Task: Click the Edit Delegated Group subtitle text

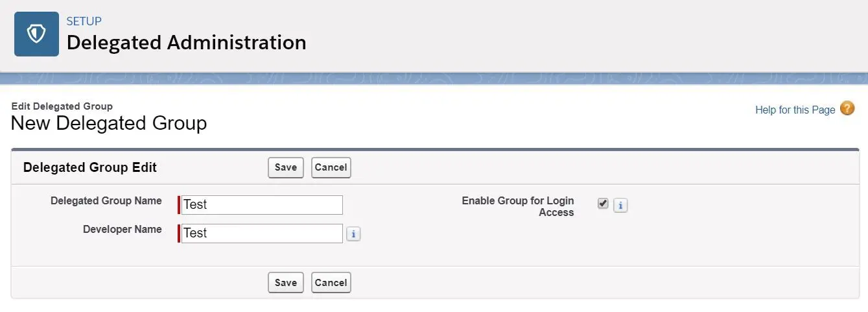Action: 62,106
